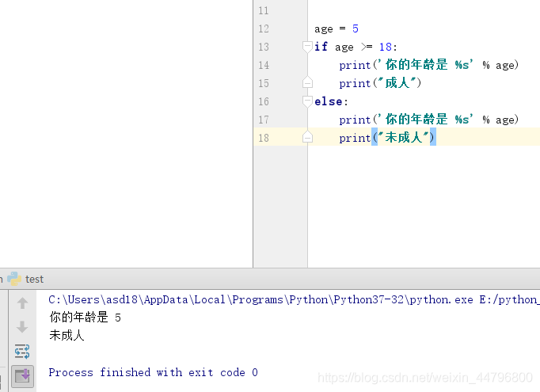
Task: Click the 'age' variable name on line 12
Action: click(324, 29)
